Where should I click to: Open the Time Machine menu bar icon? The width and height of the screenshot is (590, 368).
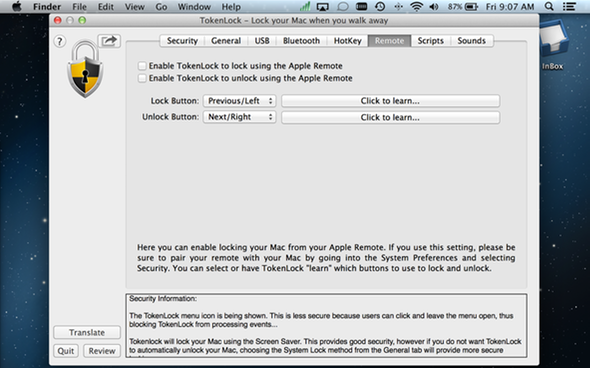380,7
